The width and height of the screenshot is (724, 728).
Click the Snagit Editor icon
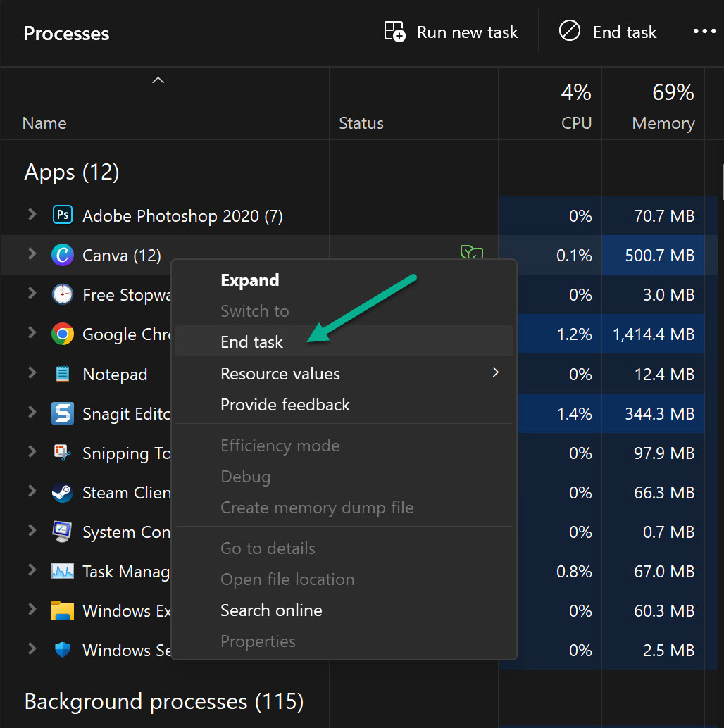coord(63,413)
